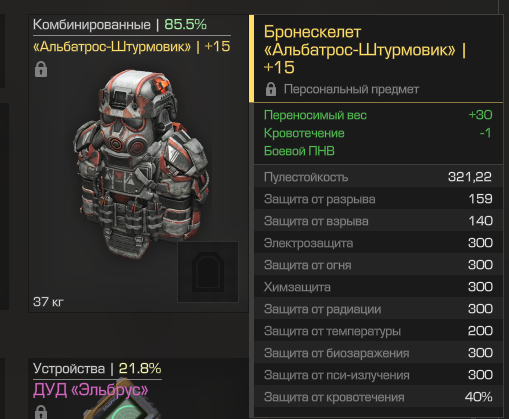509x419 pixels.
Task: Click the «Альбатрос-Штурмовик» | +15 item name
Action: coord(132,47)
